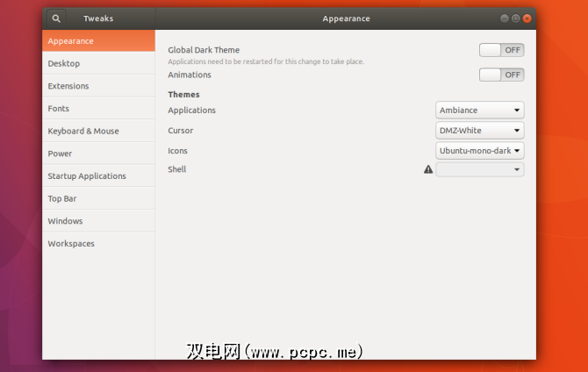The image size is (588, 372).
Task: Maximize the Tweaks window
Action: (516, 18)
